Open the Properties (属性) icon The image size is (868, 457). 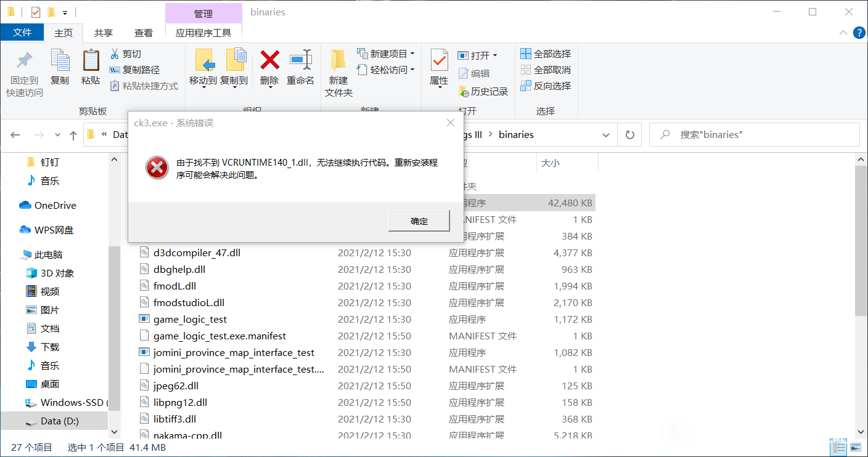click(439, 60)
